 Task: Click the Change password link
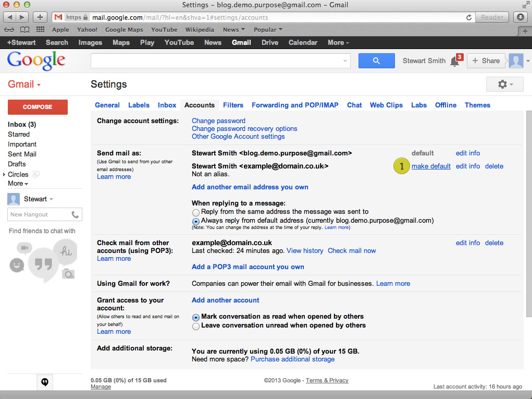218,120
